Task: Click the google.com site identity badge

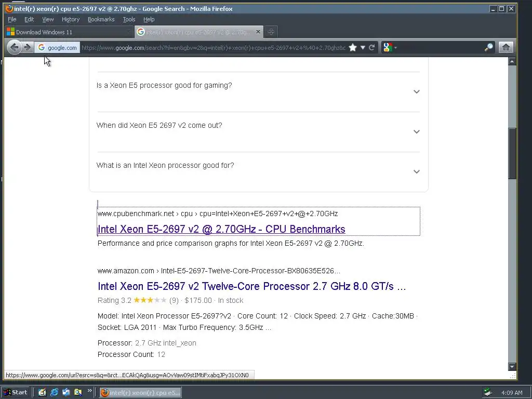Action: [57, 47]
